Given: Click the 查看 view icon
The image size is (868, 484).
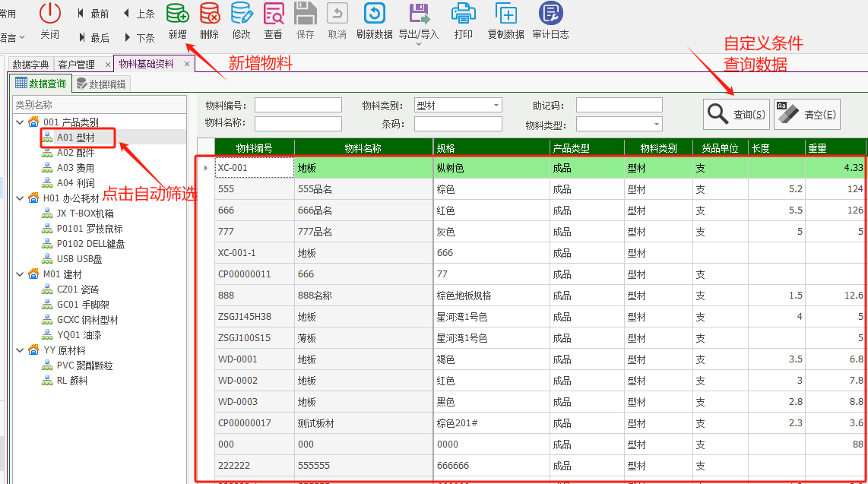Looking at the screenshot, I should 273,13.
